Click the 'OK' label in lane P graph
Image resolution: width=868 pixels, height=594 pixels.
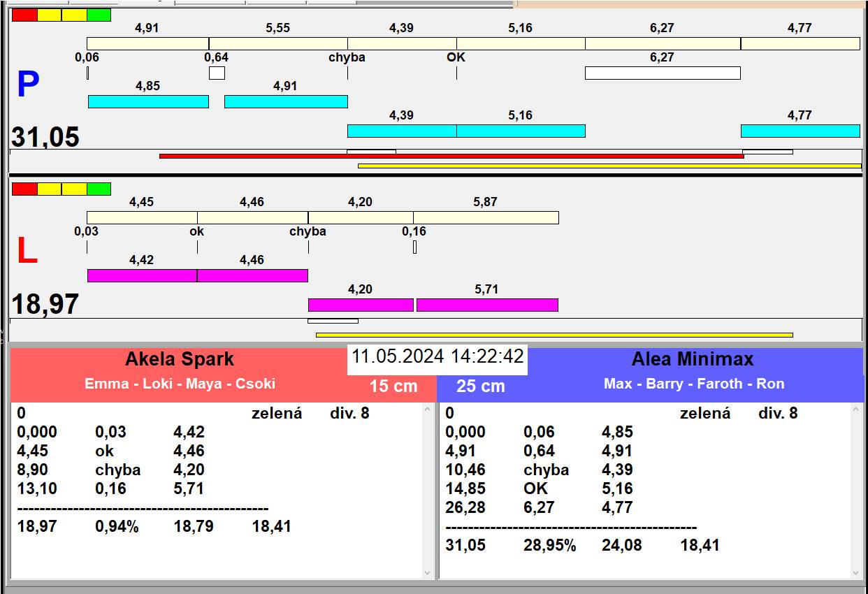click(x=456, y=57)
